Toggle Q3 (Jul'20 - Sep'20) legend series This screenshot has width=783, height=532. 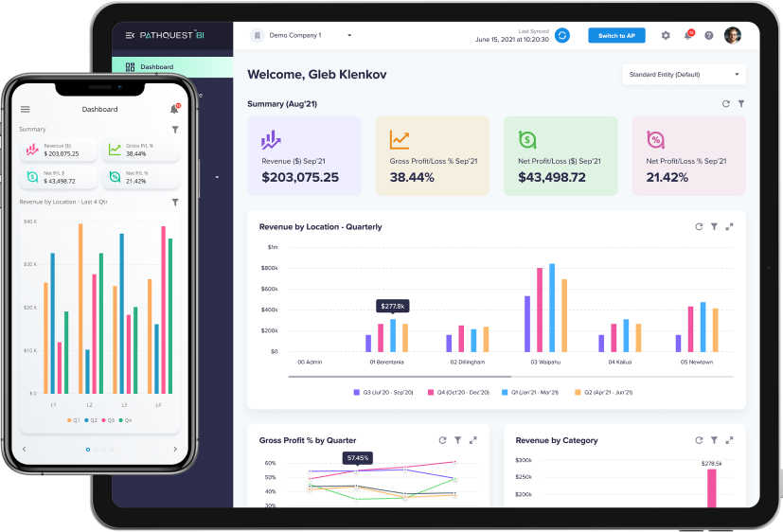tap(383, 392)
